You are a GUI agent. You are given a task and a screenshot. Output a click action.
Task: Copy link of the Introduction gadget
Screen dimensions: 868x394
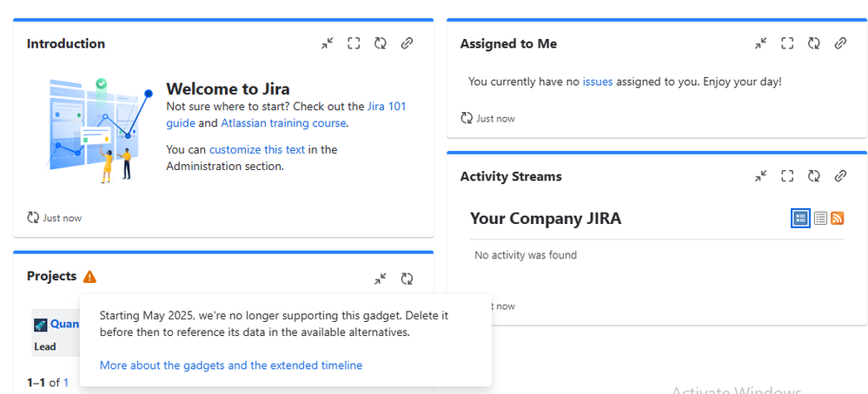(x=407, y=43)
